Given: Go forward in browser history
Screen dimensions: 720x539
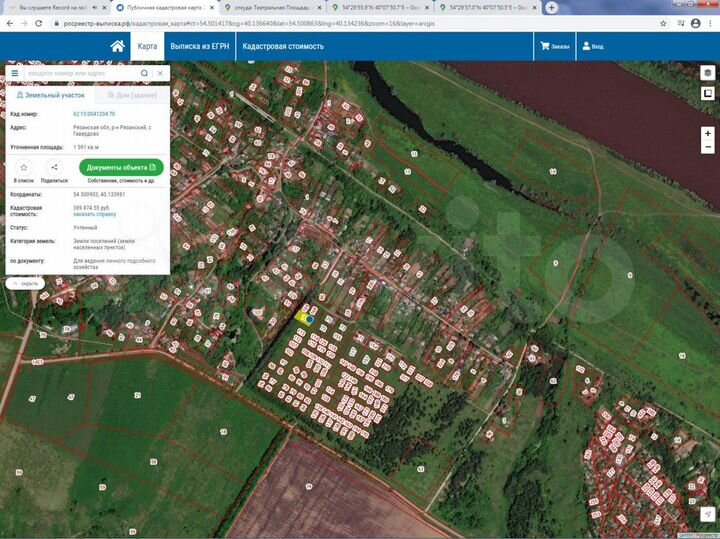Looking at the screenshot, I should [24, 23].
